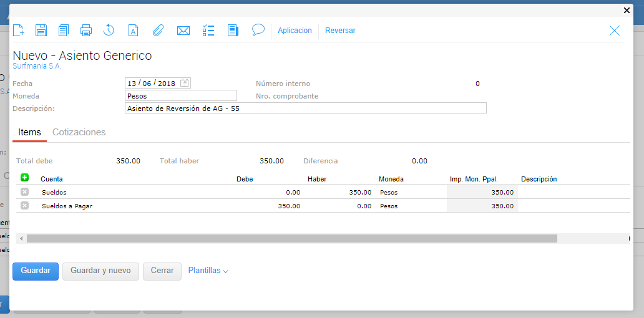Open the checklist tasks icon

click(x=208, y=31)
